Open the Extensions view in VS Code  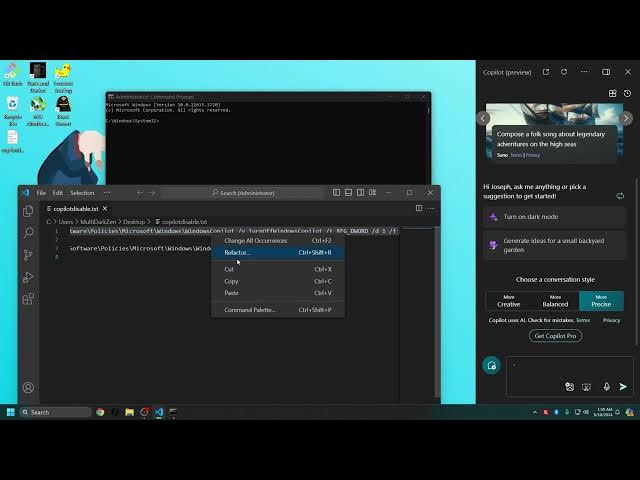click(28, 298)
